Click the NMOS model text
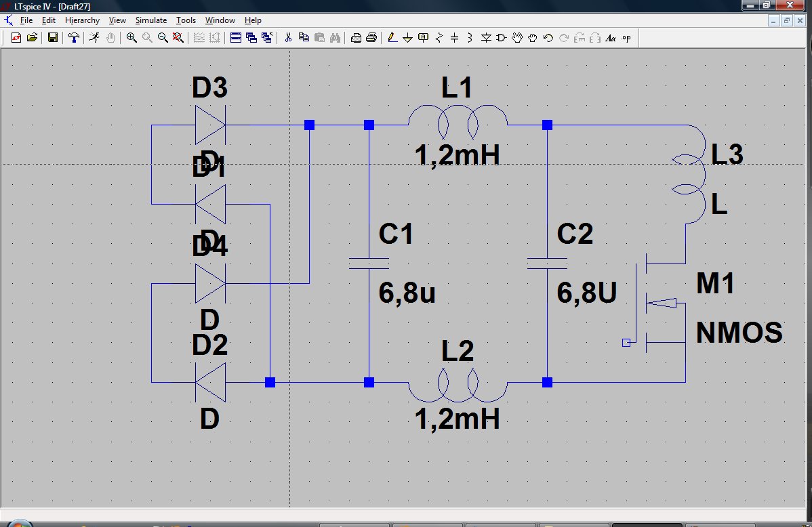The height and width of the screenshot is (527, 812). pos(739,333)
